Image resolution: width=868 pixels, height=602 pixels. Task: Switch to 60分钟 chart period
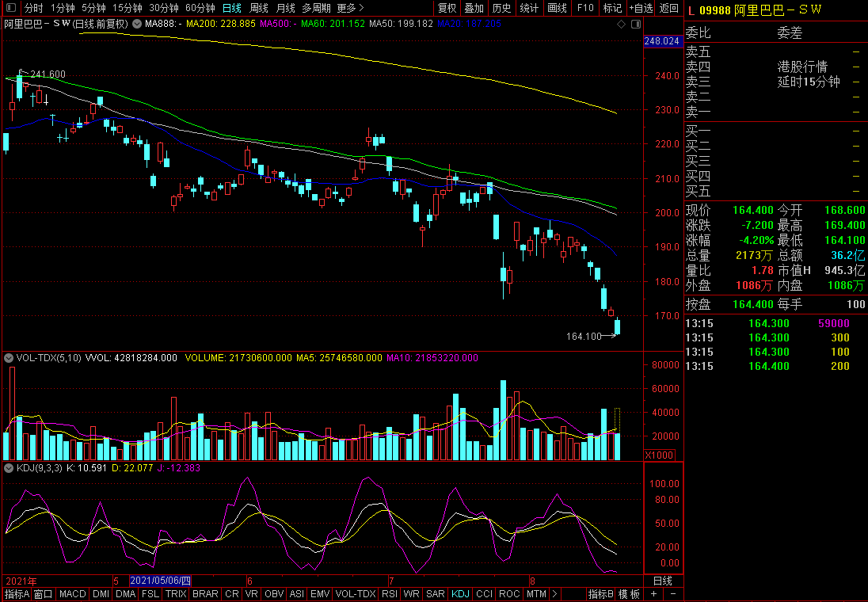click(200, 8)
